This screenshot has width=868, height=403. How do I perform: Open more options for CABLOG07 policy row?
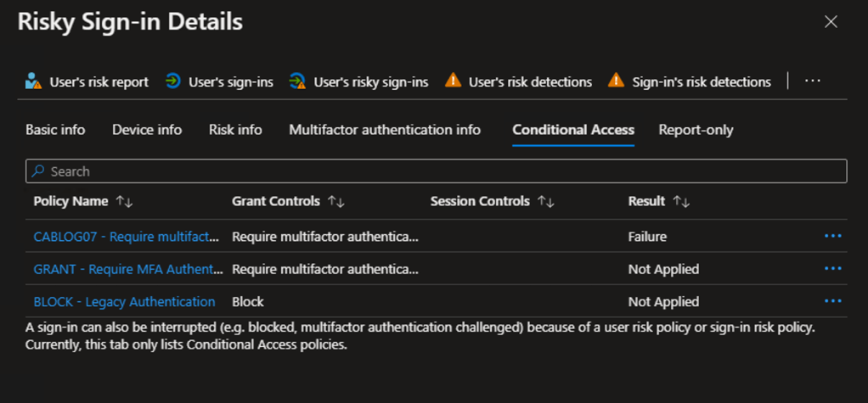pos(832,236)
